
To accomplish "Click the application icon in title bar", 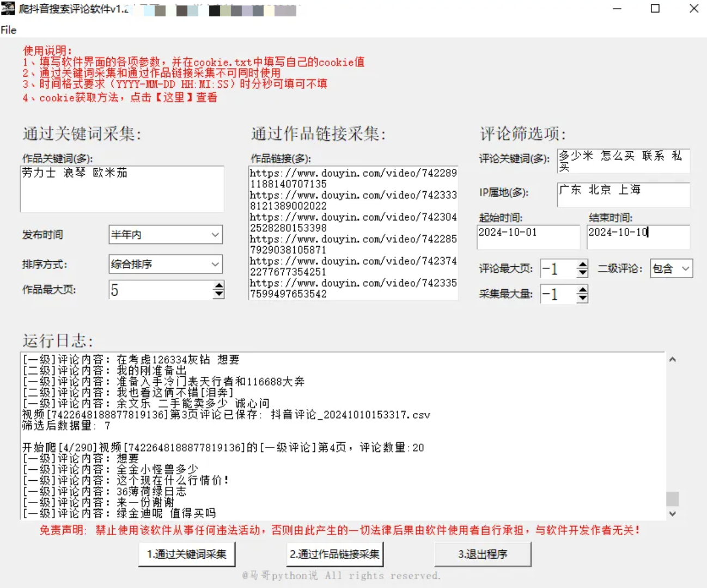I will click(x=8, y=8).
